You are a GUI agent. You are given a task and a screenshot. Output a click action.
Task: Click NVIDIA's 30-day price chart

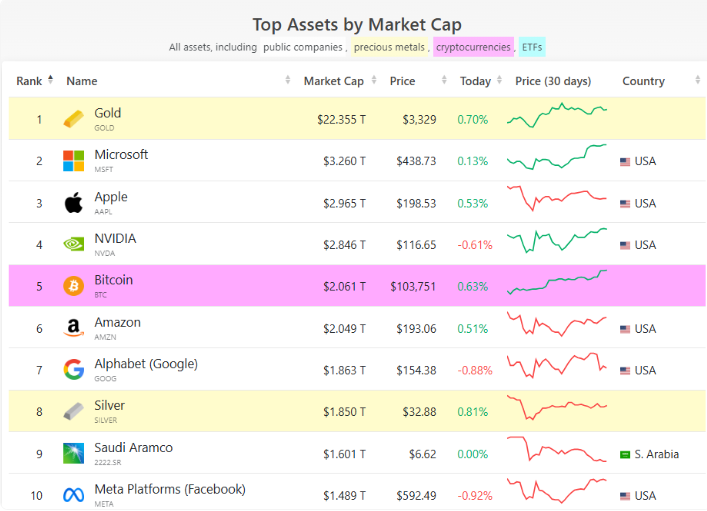click(557, 240)
